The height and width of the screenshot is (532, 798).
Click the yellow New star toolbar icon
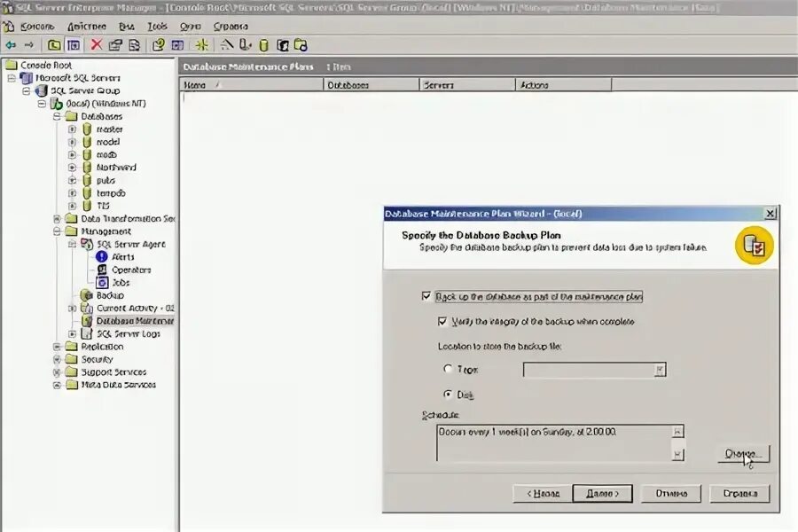point(202,45)
